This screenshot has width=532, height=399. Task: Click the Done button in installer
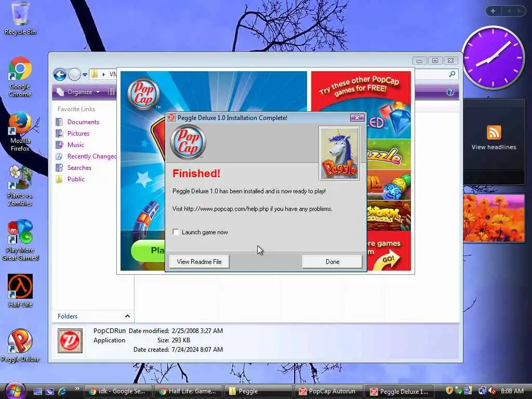pyautogui.click(x=332, y=262)
